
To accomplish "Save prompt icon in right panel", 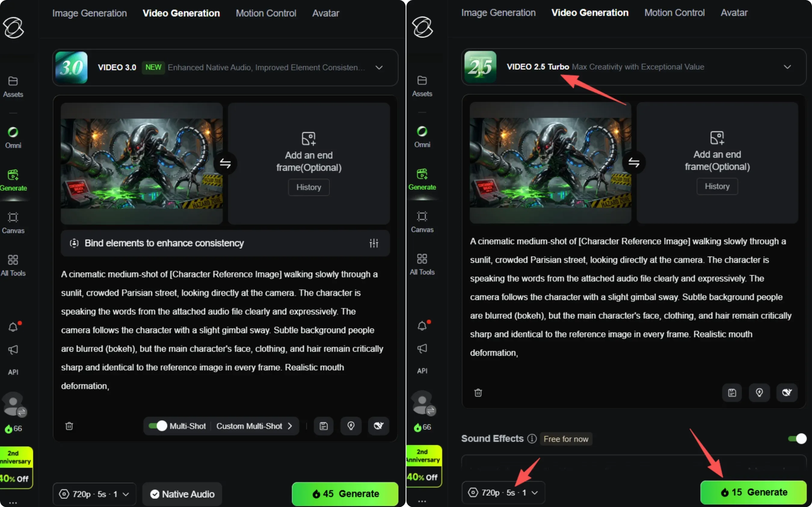I will point(732,393).
